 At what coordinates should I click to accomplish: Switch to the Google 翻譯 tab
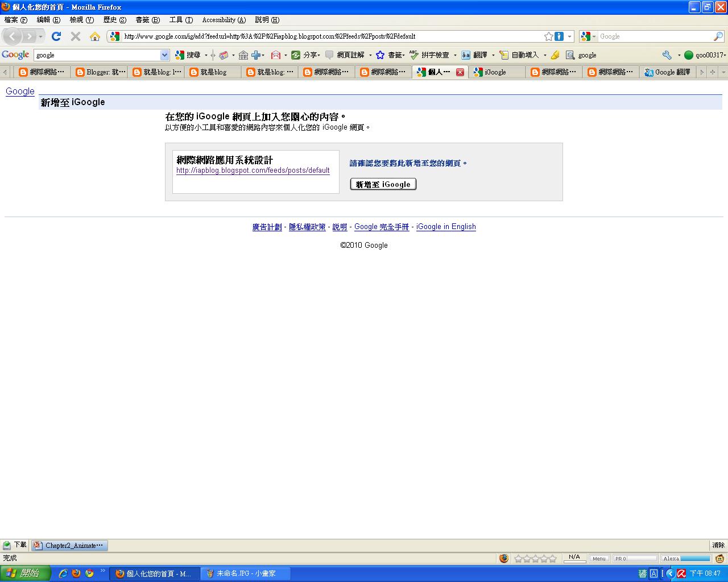point(667,72)
